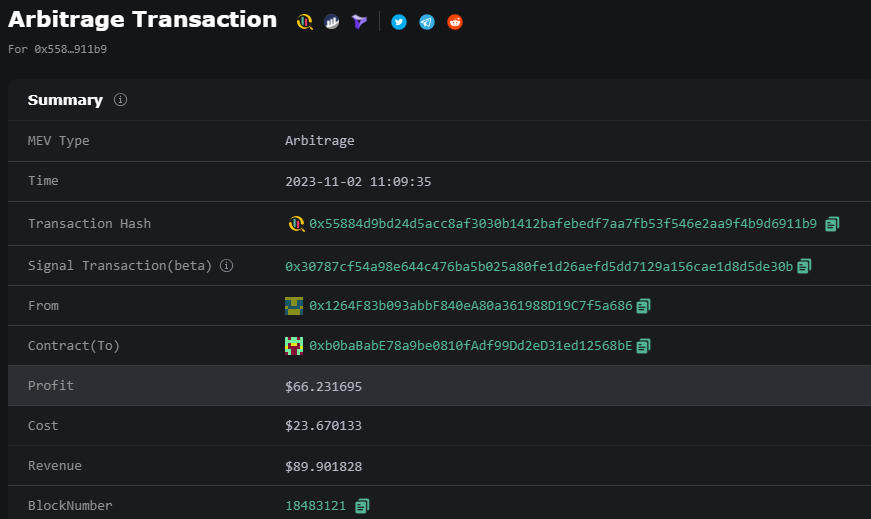Viewport: 871px width, 519px height.
Task: Open the chart analytics icon in header
Action: click(x=332, y=22)
